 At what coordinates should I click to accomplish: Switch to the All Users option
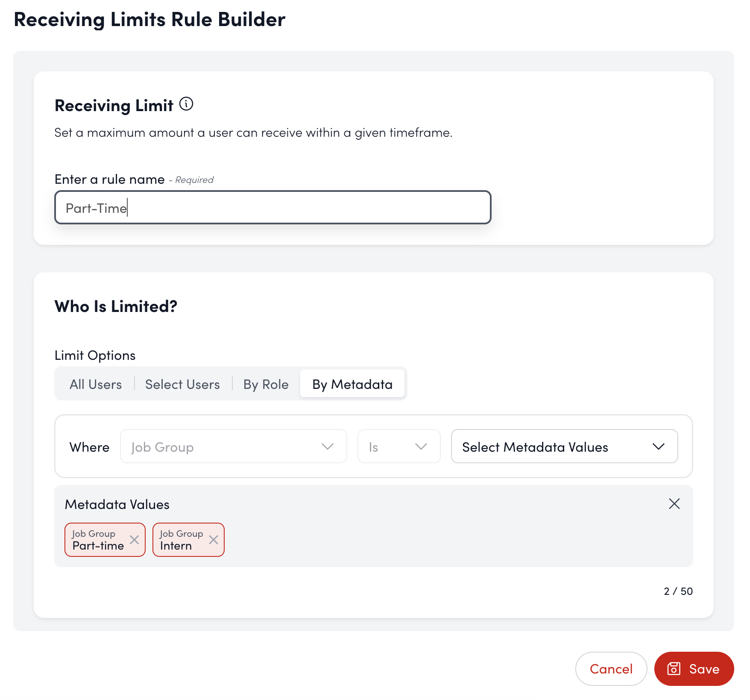pos(96,384)
